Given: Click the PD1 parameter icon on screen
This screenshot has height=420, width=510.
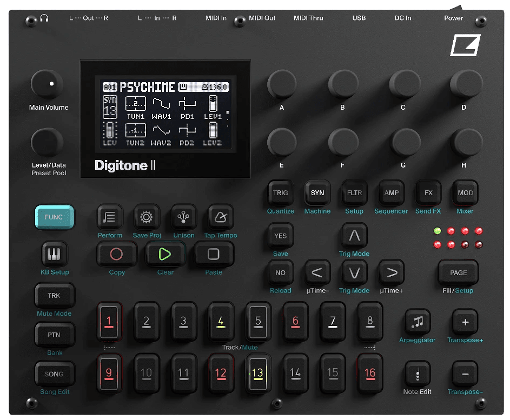Looking at the screenshot, I should (187, 108).
